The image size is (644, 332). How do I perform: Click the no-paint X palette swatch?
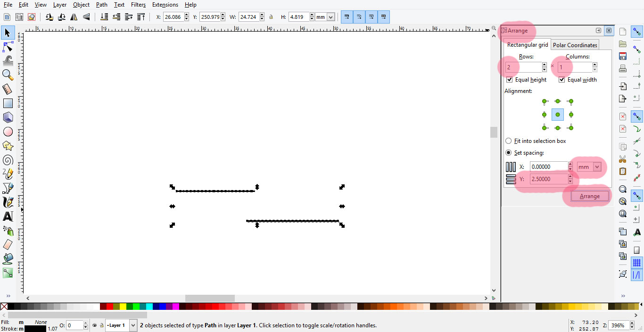4,307
